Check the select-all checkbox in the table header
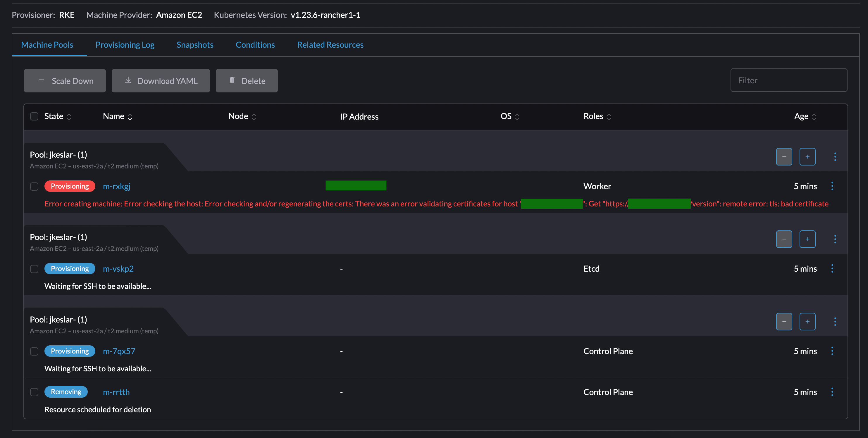 click(34, 116)
